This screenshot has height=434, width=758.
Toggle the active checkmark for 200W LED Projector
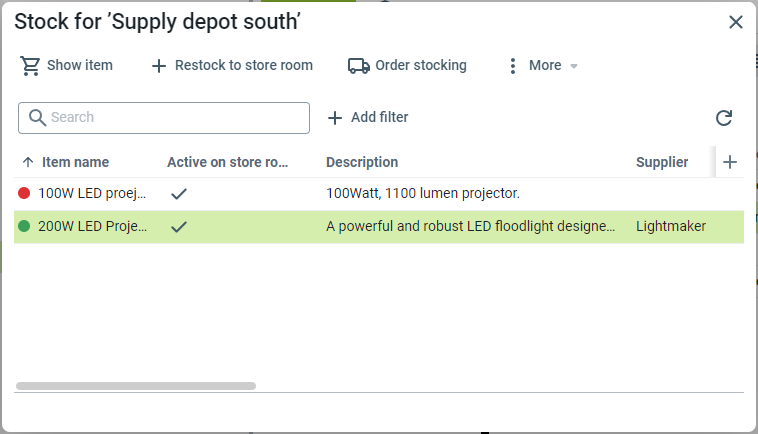pyautogui.click(x=179, y=227)
